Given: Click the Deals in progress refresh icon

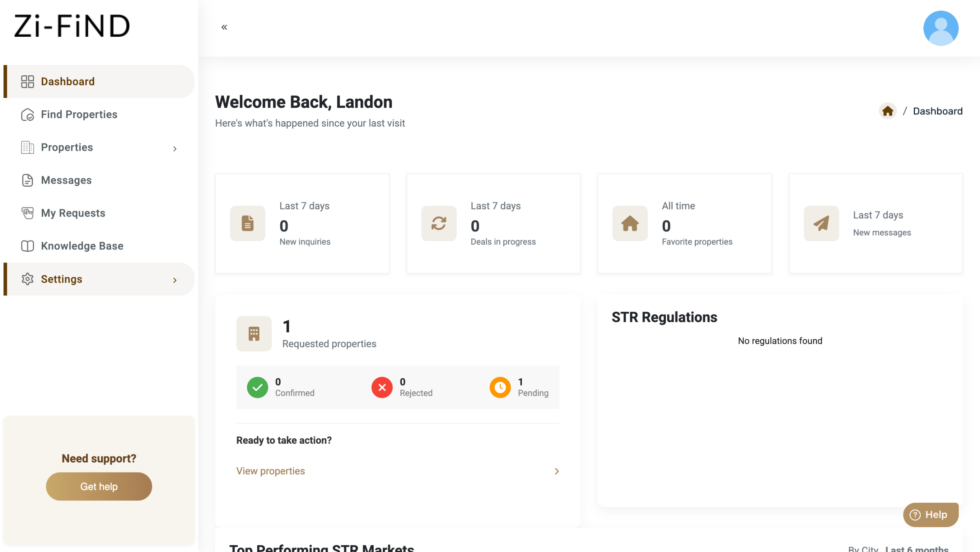Looking at the screenshot, I should pos(439,223).
